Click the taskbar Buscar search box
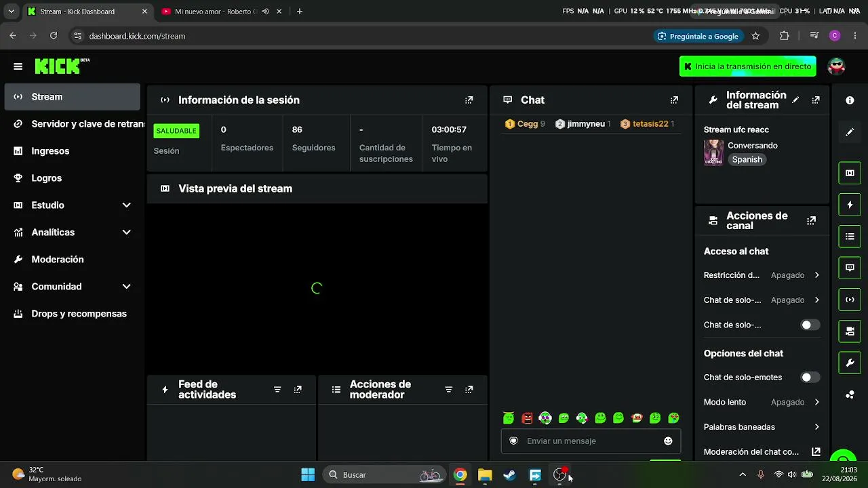The height and width of the screenshot is (488, 868). click(384, 475)
